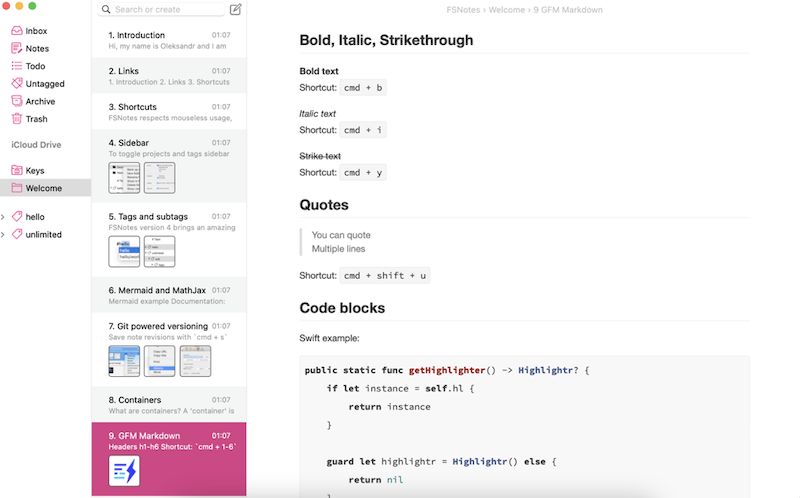Open the Archive box icon
Viewport: 800px width, 498px height.
(17, 101)
